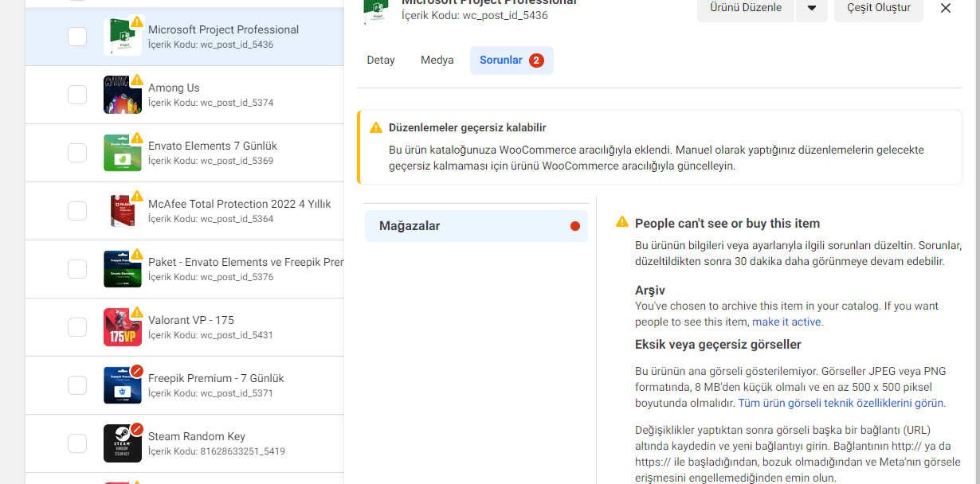Click the warning icon on Microsoft Project thumbnail
980x484 pixels.
point(137,21)
